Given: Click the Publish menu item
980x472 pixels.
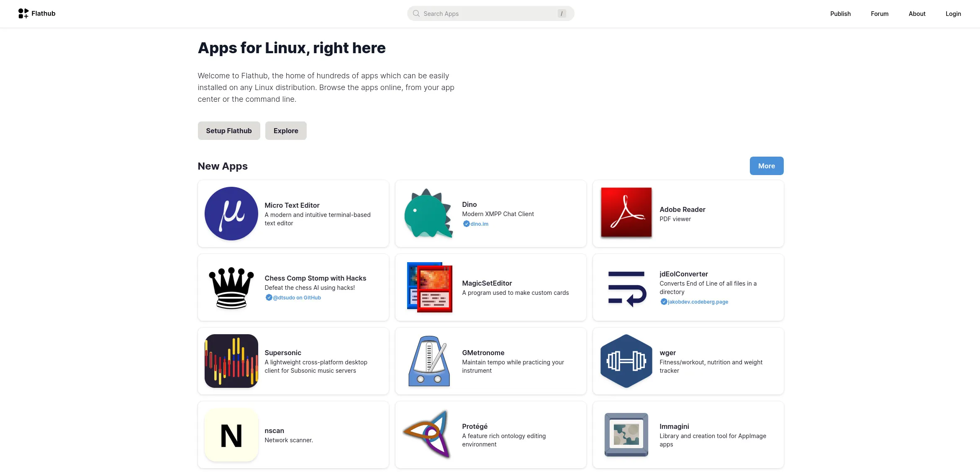Looking at the screenshot, I should (840, 13).
